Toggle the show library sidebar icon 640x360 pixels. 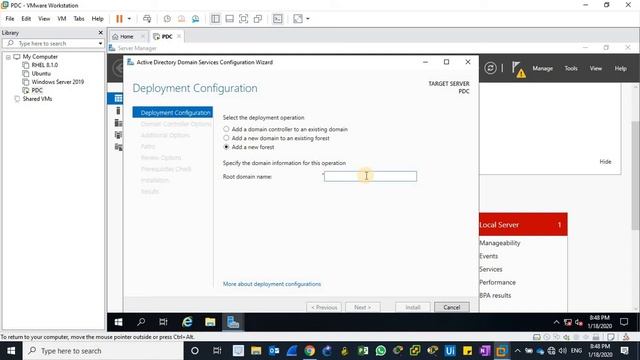[215, 19]
